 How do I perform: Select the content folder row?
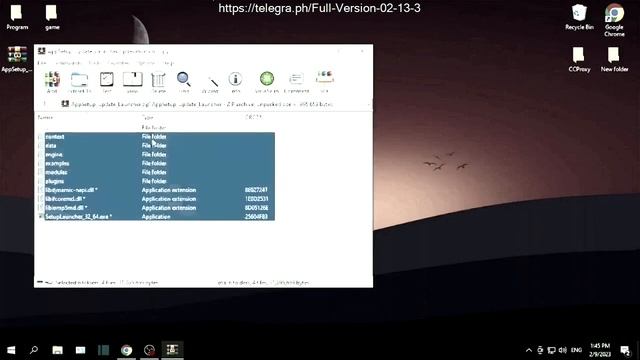(x=155, y=136)
